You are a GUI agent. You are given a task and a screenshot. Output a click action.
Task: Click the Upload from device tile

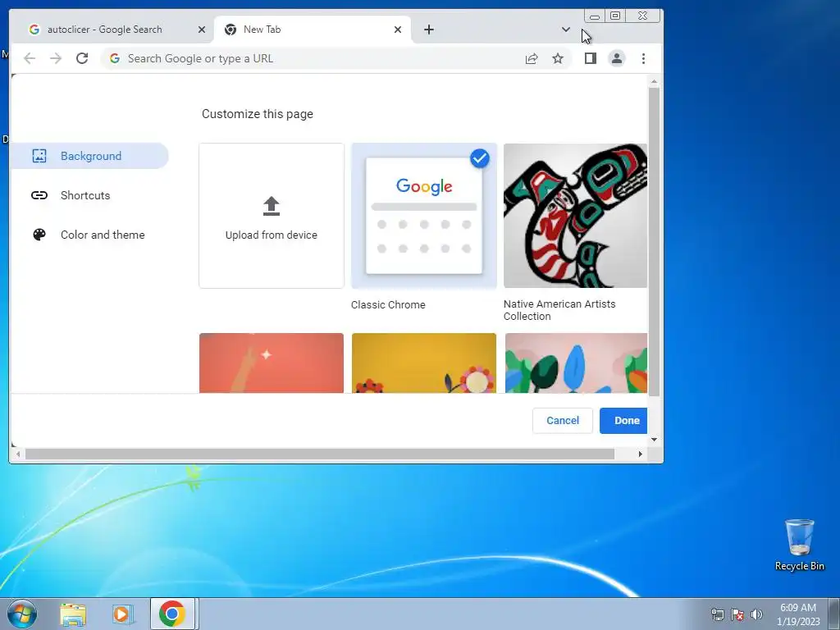click(272, 216)
